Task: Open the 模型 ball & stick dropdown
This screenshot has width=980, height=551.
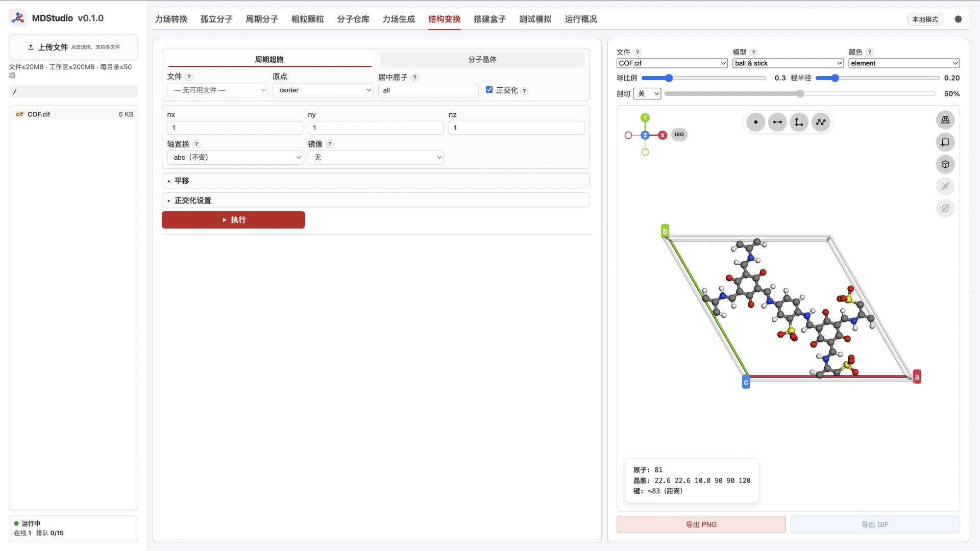Action: pos(788,63)
